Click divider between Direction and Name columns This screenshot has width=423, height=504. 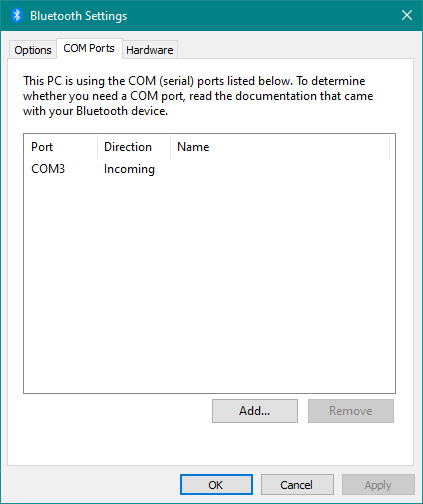tap(171, 147)
